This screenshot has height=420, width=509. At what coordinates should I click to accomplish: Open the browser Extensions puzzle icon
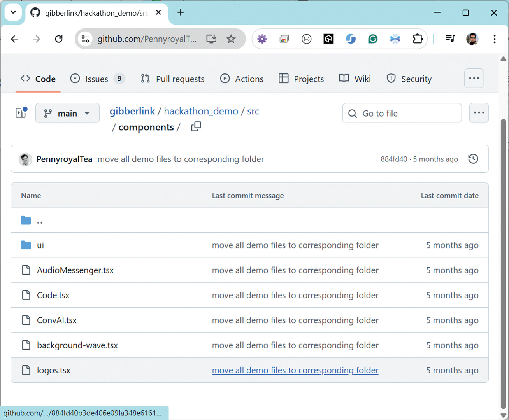tap(418, 39)
